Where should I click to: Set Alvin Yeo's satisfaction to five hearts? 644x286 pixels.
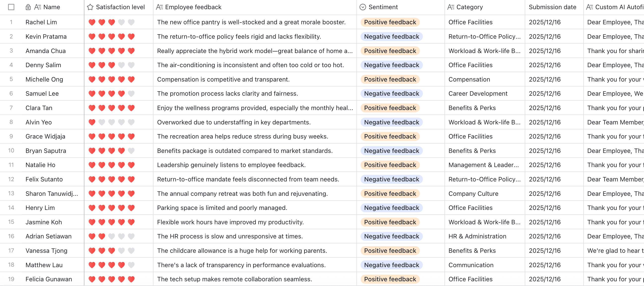(x=131, y=122)
